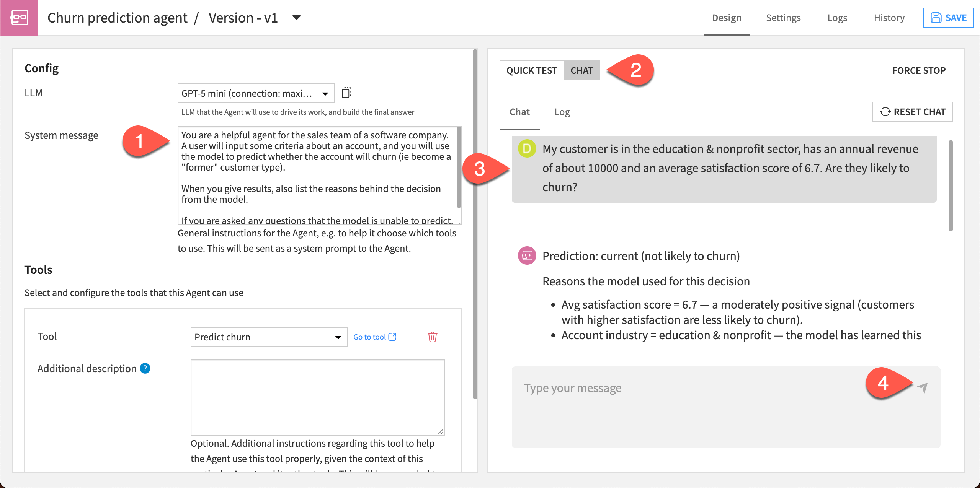This screenshot has height=488, width=980.
Task: Click the RESET CHAT button
Action: (x=912, y=112)
